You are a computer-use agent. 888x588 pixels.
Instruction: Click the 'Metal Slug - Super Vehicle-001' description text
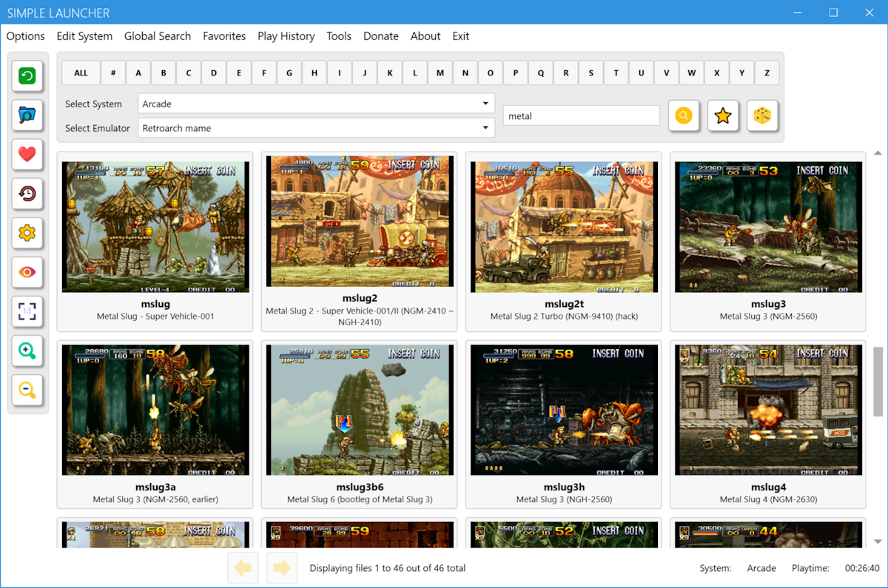tap(155, 317)
